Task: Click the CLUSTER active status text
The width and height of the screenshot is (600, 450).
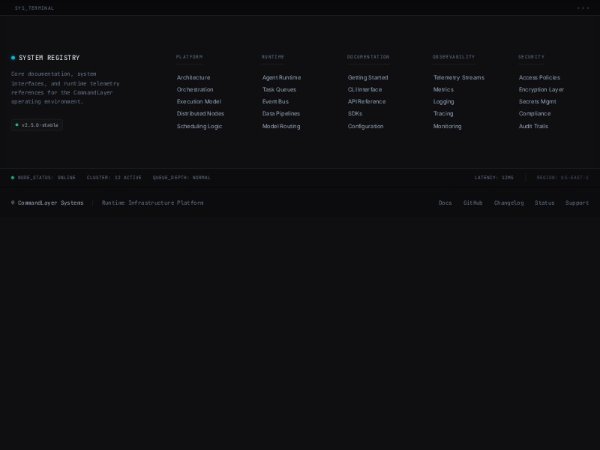Action: [x=114, y=178]
